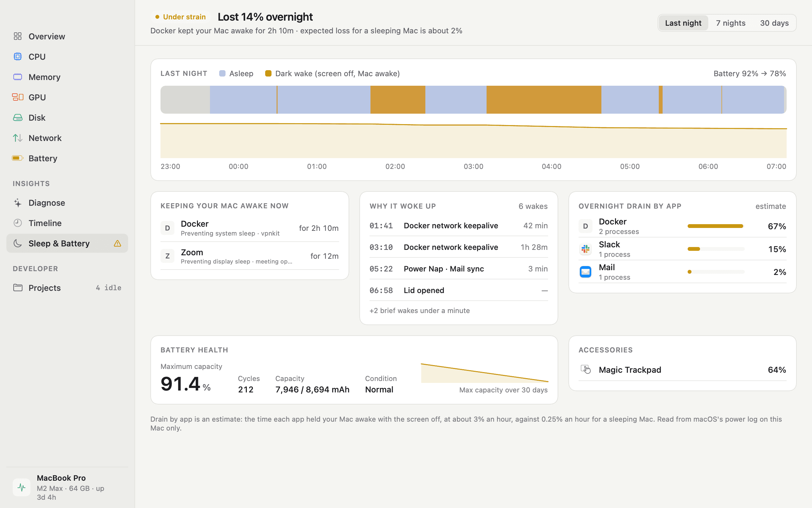Open the Disk section label
Viewport: 812px width, 508px height.
pos(37,117)
